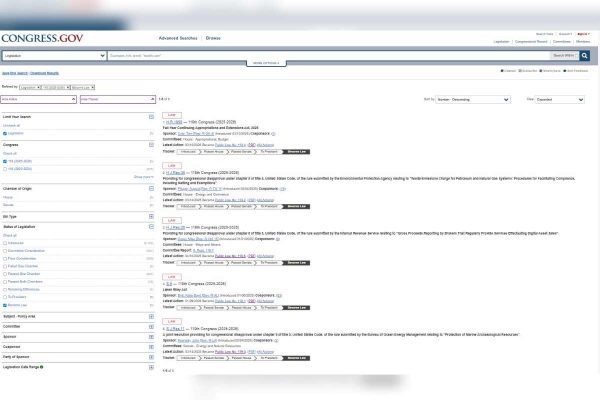The width and height of the screenshot is (600, 400).
Task: Check the Committee Consideration checkbox
Action: (5, 251)
